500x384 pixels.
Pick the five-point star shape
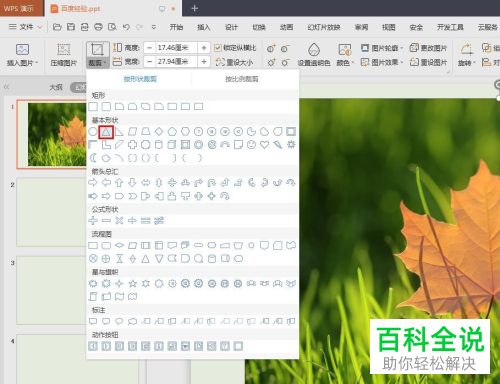133,283
